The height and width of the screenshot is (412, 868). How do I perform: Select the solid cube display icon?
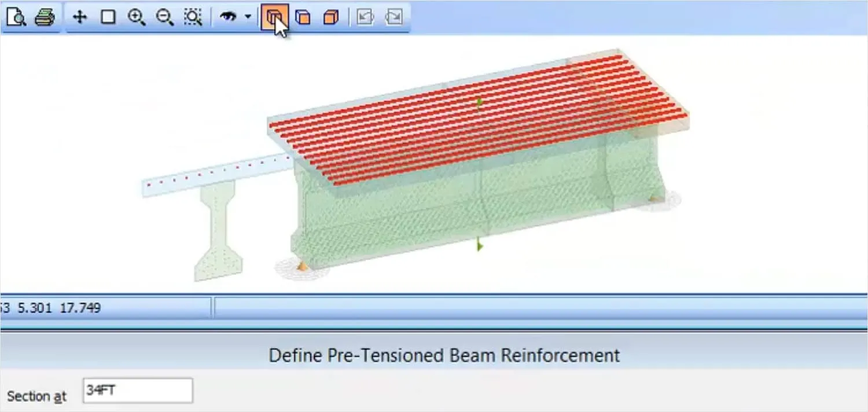(x=330, y=18)
